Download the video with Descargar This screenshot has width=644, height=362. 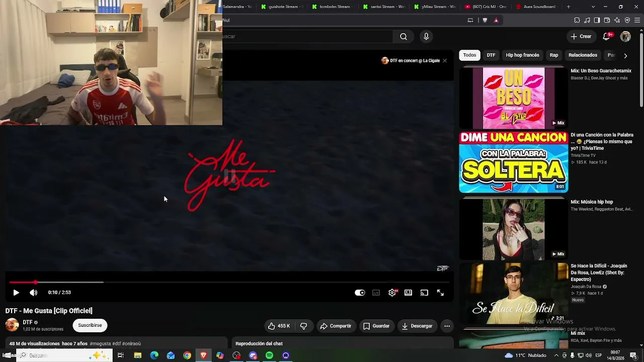pos(417,326)
